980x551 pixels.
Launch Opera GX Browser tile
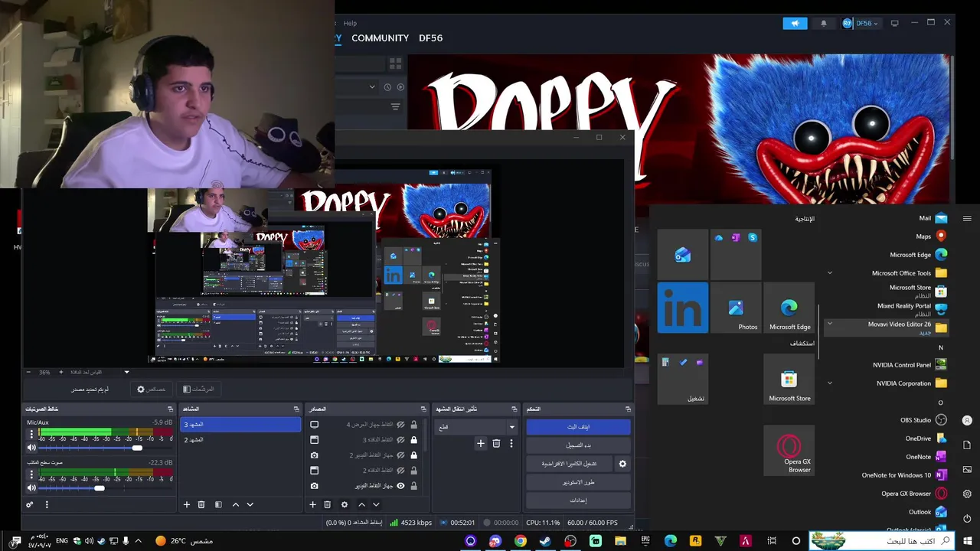pos(789,451)
